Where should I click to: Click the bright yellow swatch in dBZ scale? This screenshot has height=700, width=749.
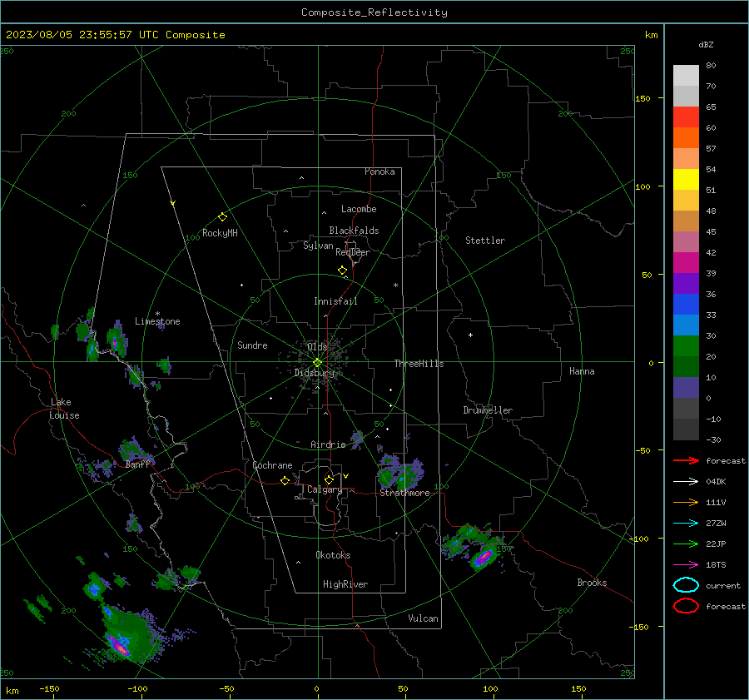point(686,179)
